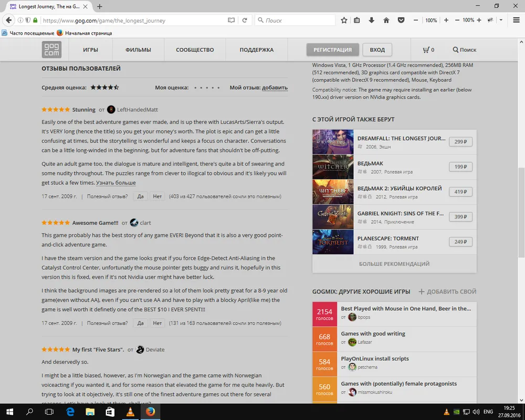The width and height of the screenshot is (525, 420).
Task: Click the padlock site security icon
Action: coord(35,20)
